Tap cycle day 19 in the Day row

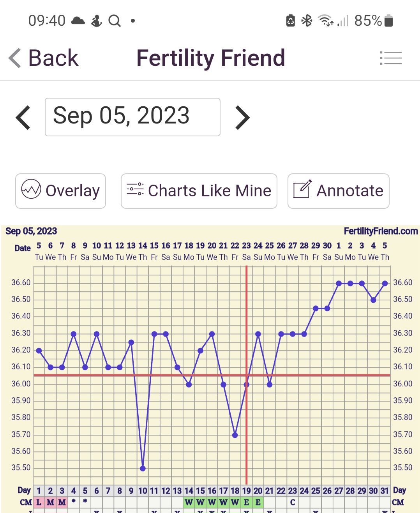pos(246,491)
